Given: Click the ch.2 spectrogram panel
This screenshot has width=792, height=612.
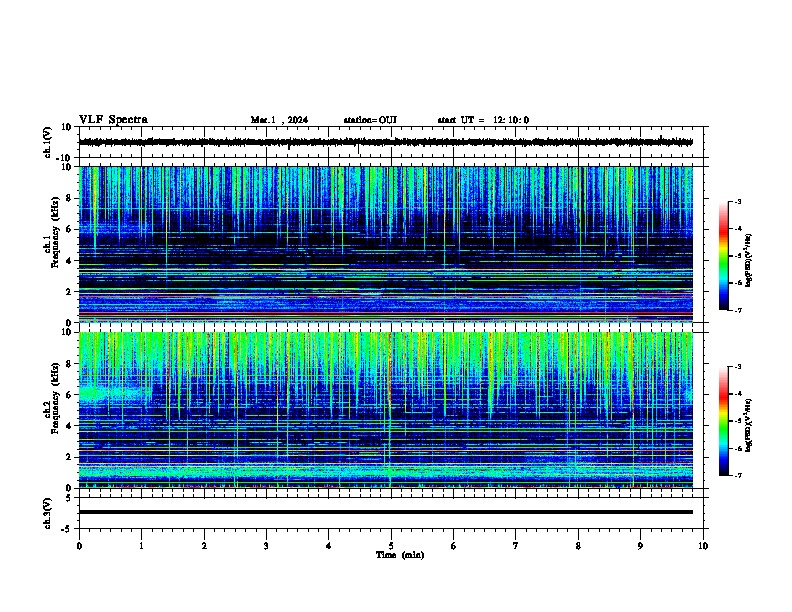Looking at the screenshot, I should [x=385, y=410].
